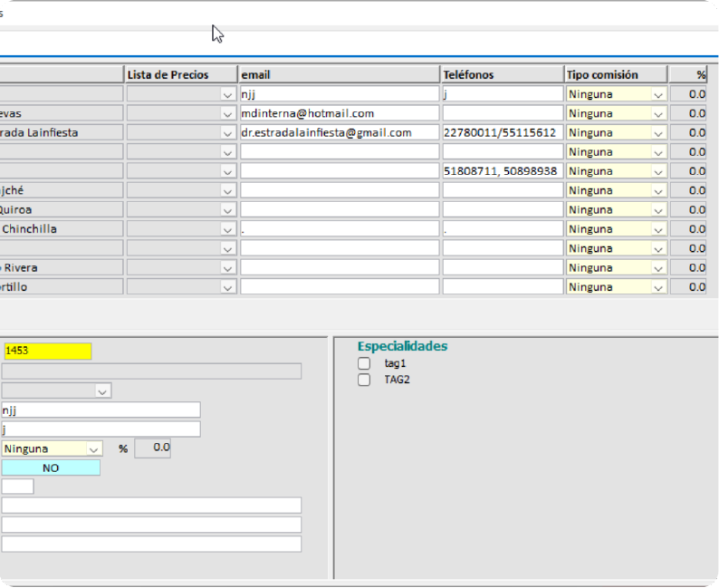The image size is (719, 588).
Task: Expand the empty dropdown below the 1453 field
Action: [x=103, y=391]
